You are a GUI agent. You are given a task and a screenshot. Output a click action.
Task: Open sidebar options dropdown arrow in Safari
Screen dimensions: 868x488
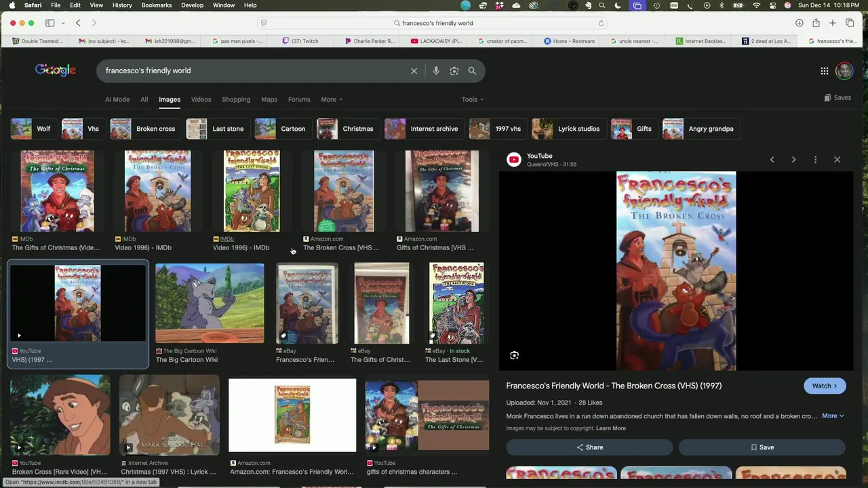(x=63, y=23)
